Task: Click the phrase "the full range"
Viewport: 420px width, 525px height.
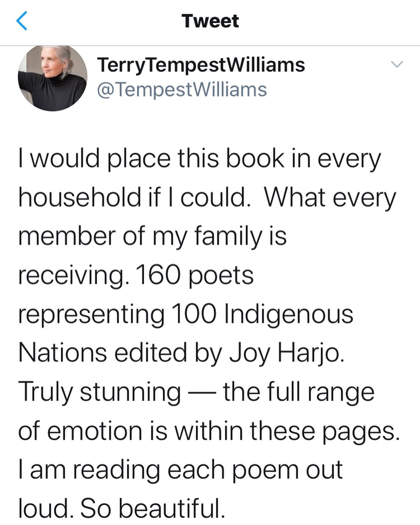Action: [298, 391]
